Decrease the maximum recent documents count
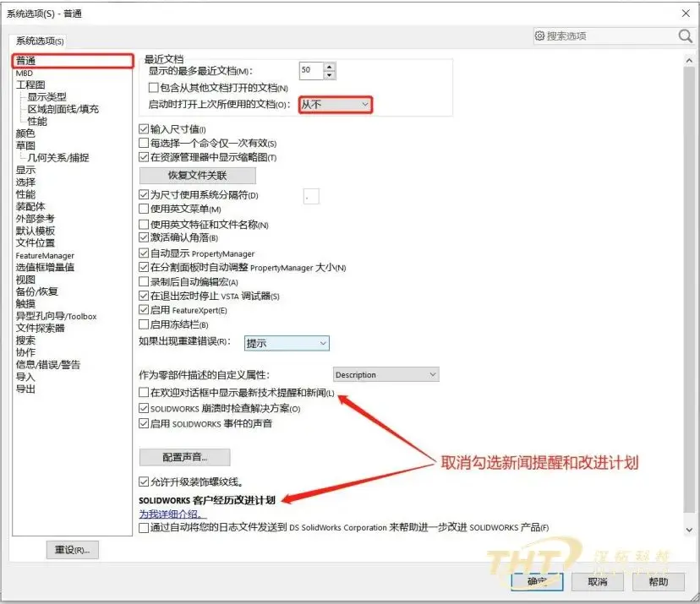The width and height of the screenshot is (700, 604). 330,75
